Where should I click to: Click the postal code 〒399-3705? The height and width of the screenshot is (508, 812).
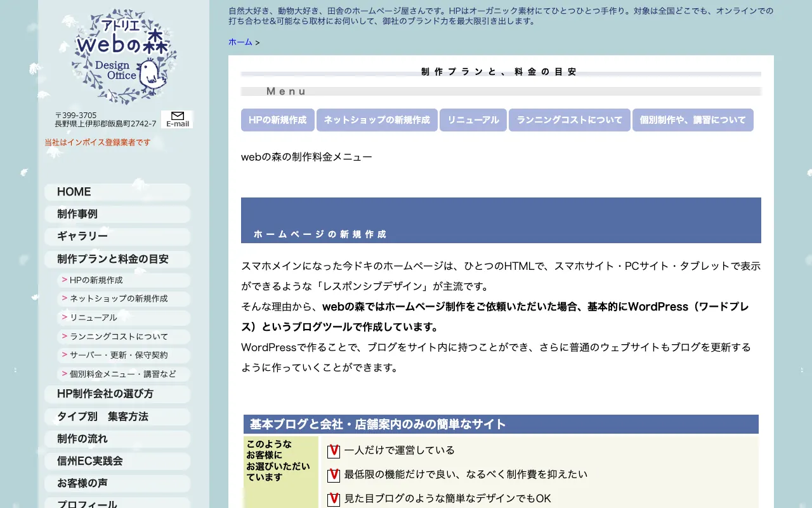(x=75, y=115)
